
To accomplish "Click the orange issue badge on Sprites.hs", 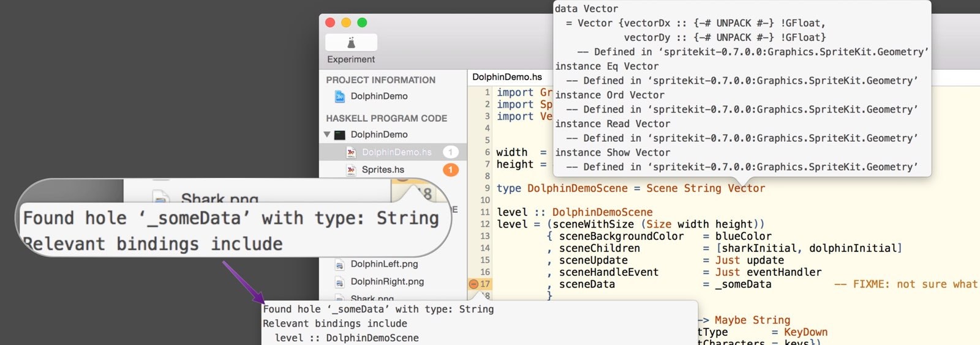I will click(x=450, y=169).
